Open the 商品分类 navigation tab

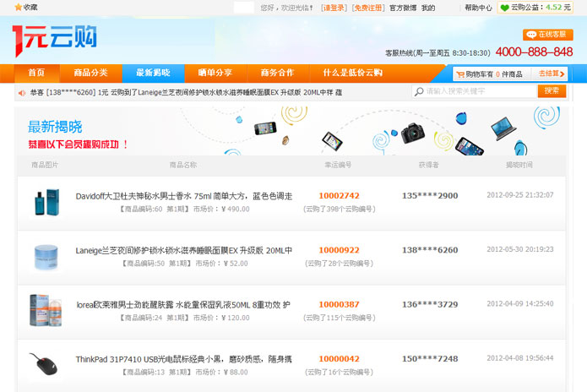91,73
